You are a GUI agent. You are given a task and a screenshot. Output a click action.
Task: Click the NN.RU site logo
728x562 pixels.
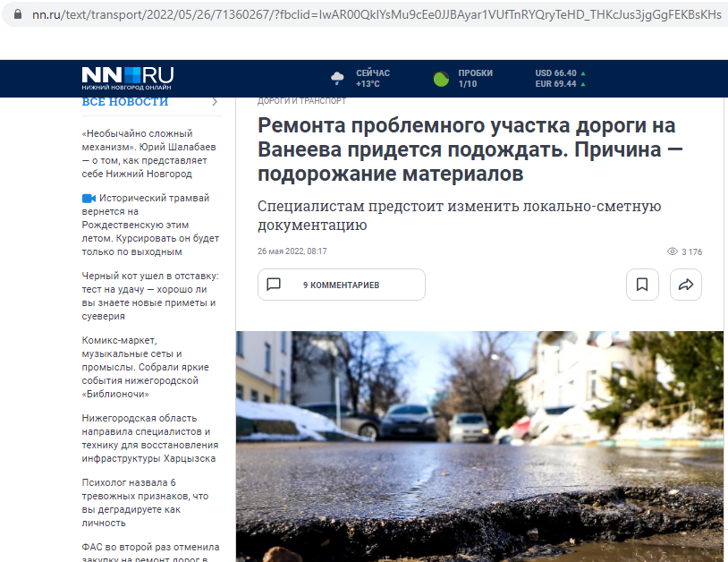(x=127, y=78)
